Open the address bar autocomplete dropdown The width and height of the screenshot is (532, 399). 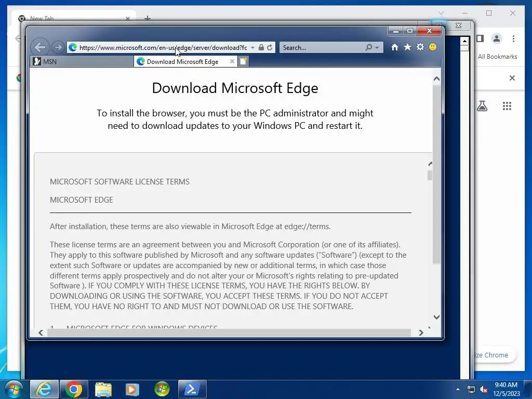(252, 47)
